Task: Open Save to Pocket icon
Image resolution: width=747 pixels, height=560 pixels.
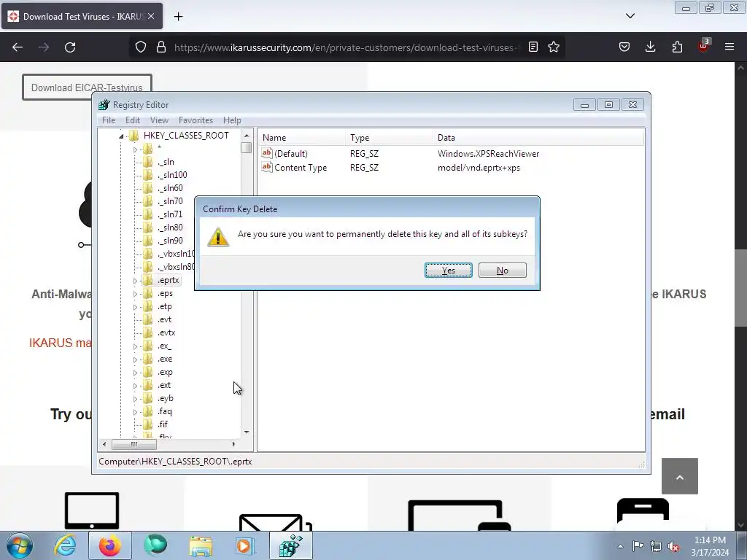Action: click(624, 47)
